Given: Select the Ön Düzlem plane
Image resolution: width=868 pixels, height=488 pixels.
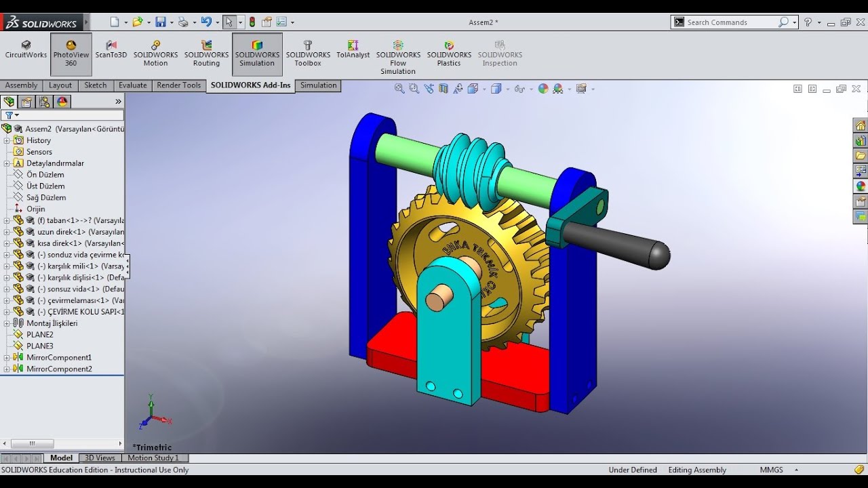Looking at the screenshot, I should [x=45, y=175].
